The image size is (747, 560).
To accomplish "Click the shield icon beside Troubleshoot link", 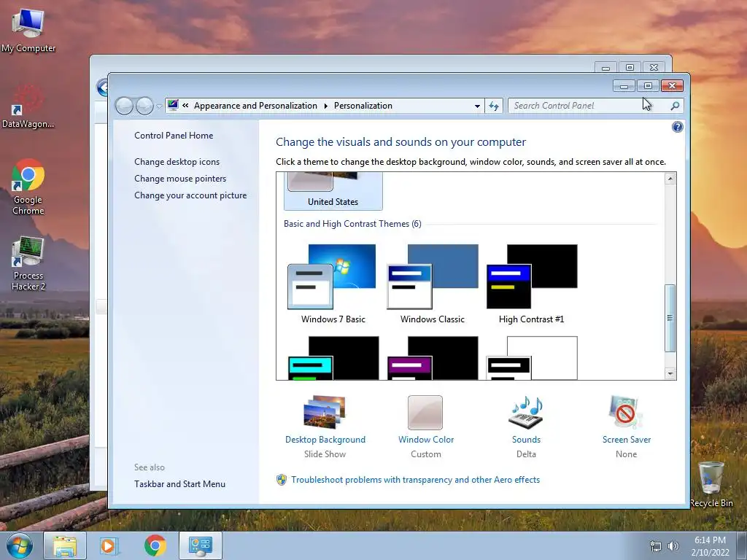I will (282, 480).
